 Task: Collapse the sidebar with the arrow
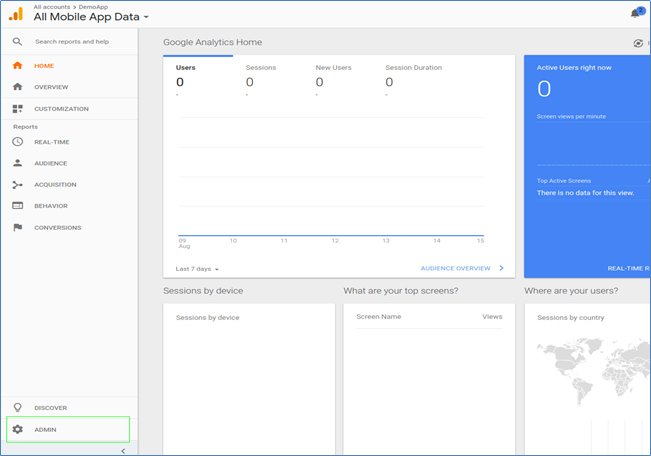[x=123, y=451]
